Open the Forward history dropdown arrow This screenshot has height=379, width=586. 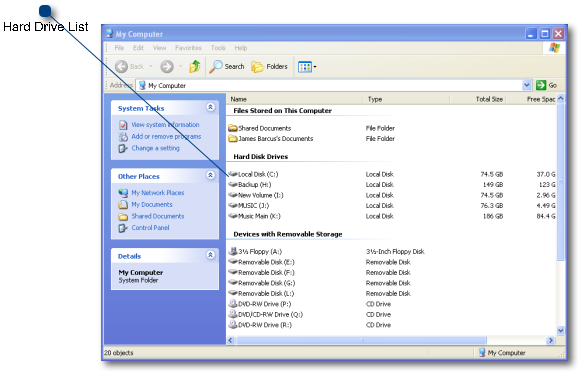pyautogui.click(x=180, y=67)
